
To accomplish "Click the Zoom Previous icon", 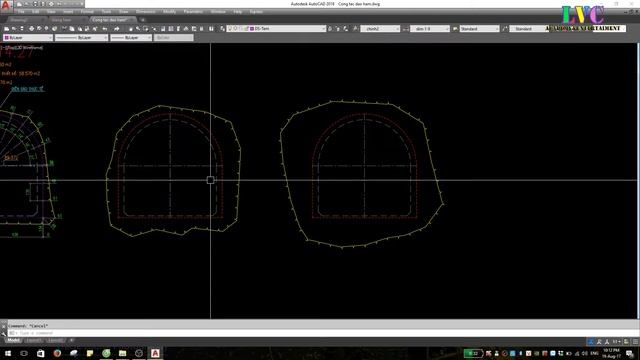I will (154, 29).
